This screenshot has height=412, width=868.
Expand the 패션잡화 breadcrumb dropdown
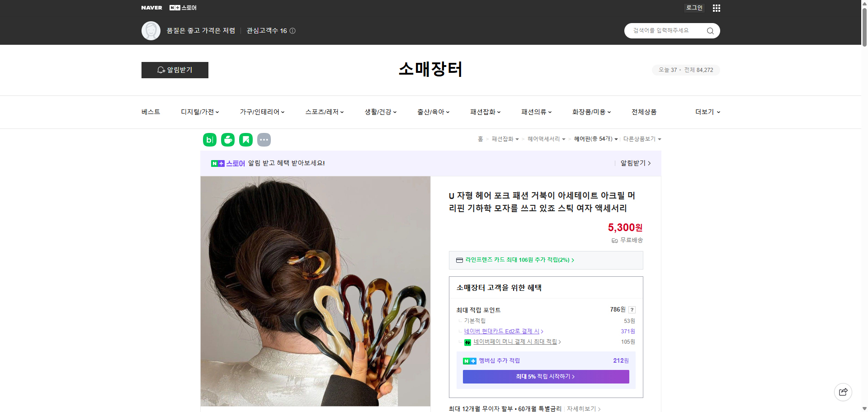(x=518, y=139)
